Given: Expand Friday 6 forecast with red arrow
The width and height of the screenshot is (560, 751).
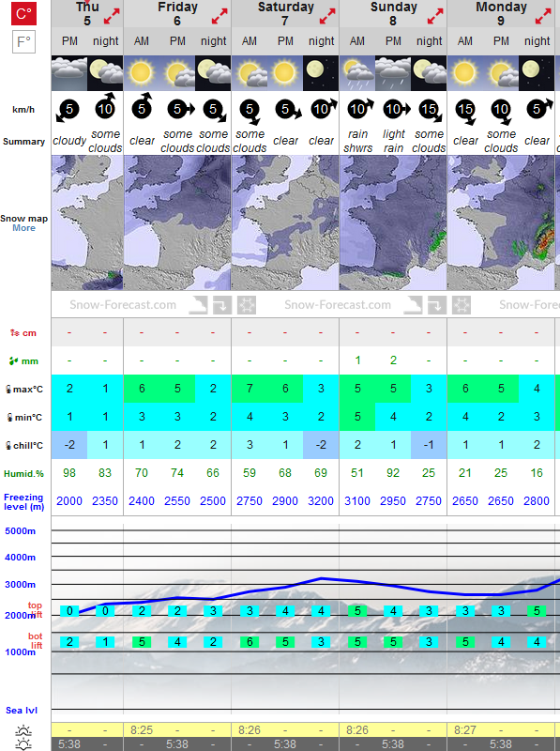Looking at the screenshot, I should pos(219,16).
